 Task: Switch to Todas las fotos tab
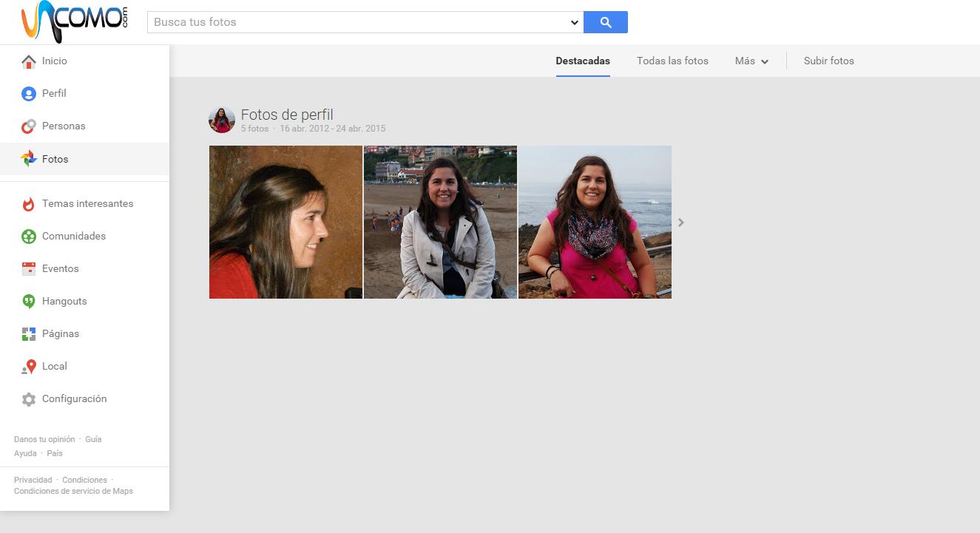(672, 61)
